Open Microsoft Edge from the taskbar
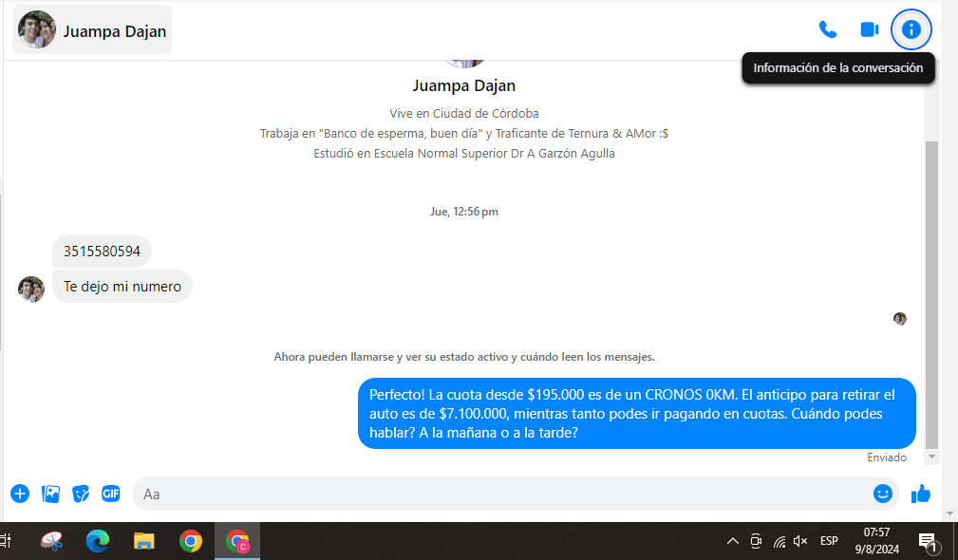The width and height of the screenshot is (958, 560). point(97,541)
